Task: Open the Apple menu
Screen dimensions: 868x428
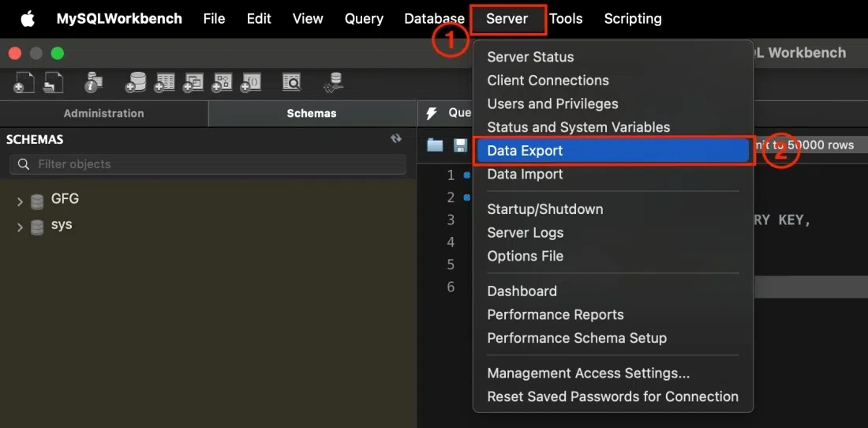Action: (x=28, y=18)
